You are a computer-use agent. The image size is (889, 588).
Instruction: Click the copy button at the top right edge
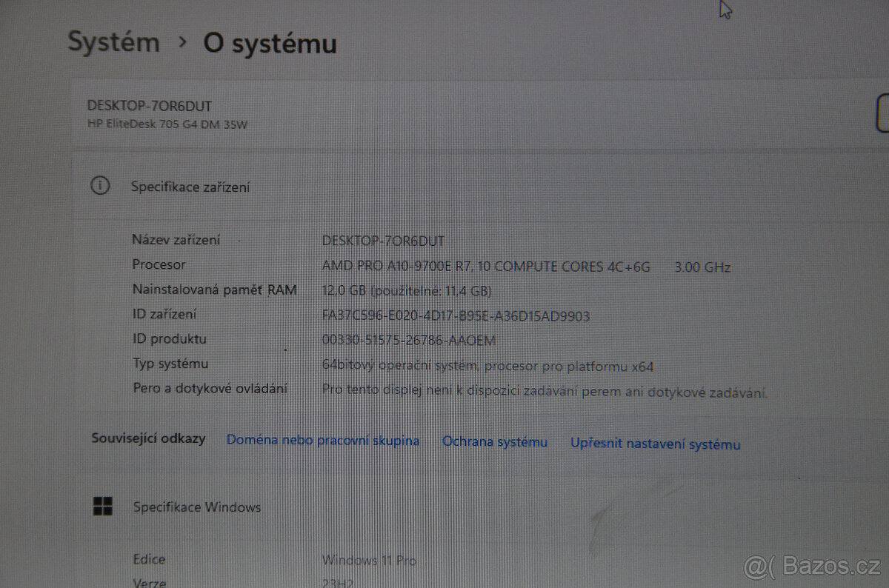(884, 111)
